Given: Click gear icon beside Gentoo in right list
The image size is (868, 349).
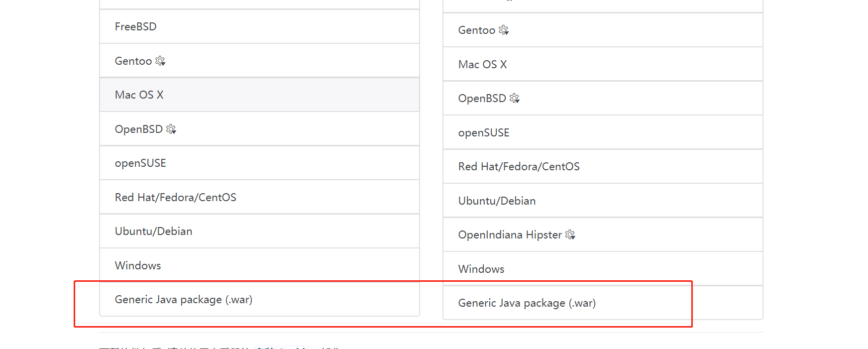Looking at the screenshot, I should pyautogui.click(x=504, y=30).
